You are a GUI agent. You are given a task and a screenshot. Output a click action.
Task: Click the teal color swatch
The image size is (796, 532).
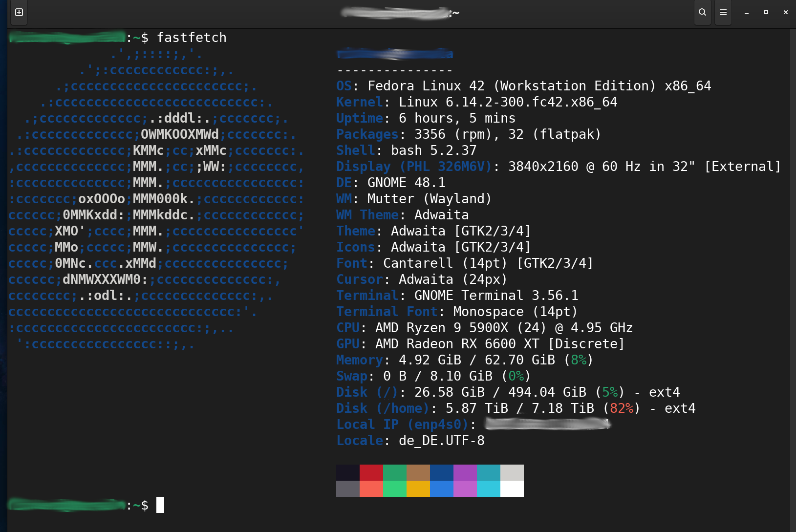(489, 472)
